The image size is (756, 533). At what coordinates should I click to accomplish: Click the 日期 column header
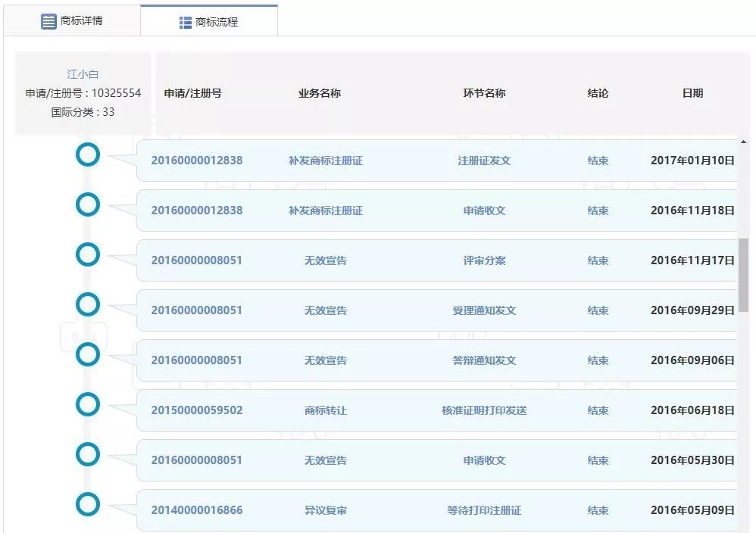692,93
